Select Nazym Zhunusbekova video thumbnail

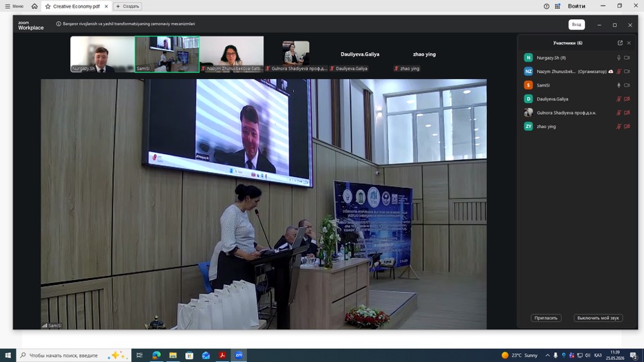coord(232,54)
